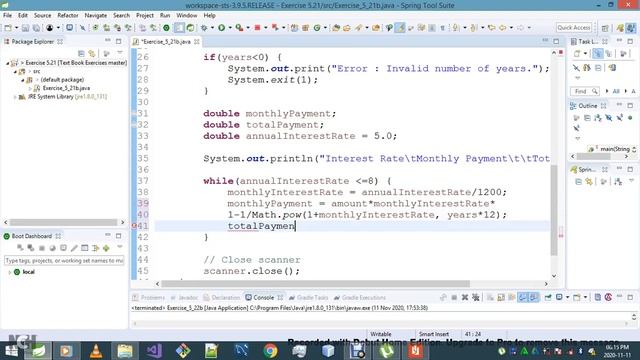
Task: Click the Collapse All icon in Package Explorer
Action: coord(81,53)
